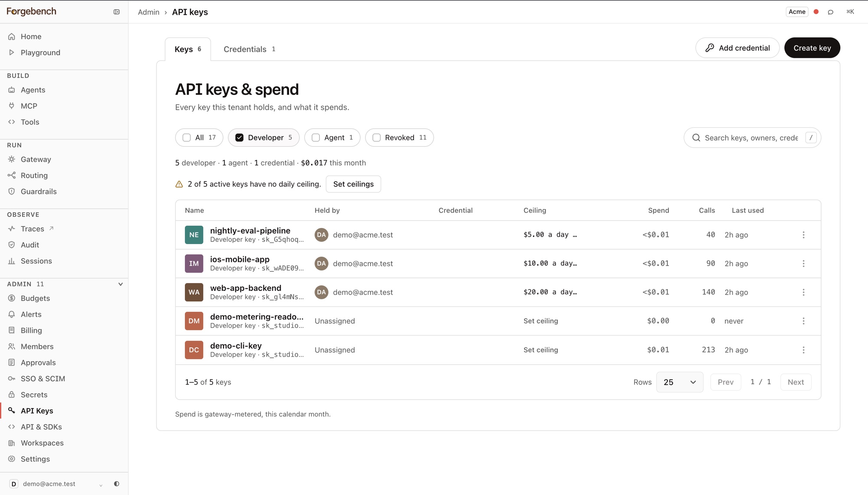Check the Revoked filter
868x495 pixels.
tap(399, 138)
